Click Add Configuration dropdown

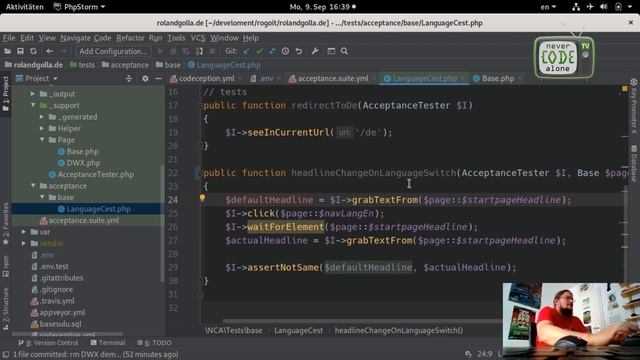point(113,51)
